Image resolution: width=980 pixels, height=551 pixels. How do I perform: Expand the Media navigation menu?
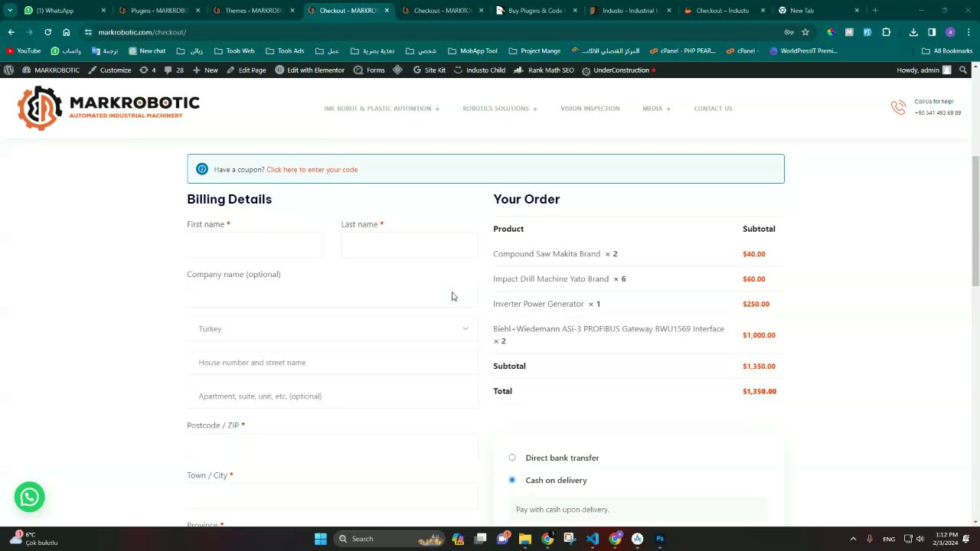(656, 109)
